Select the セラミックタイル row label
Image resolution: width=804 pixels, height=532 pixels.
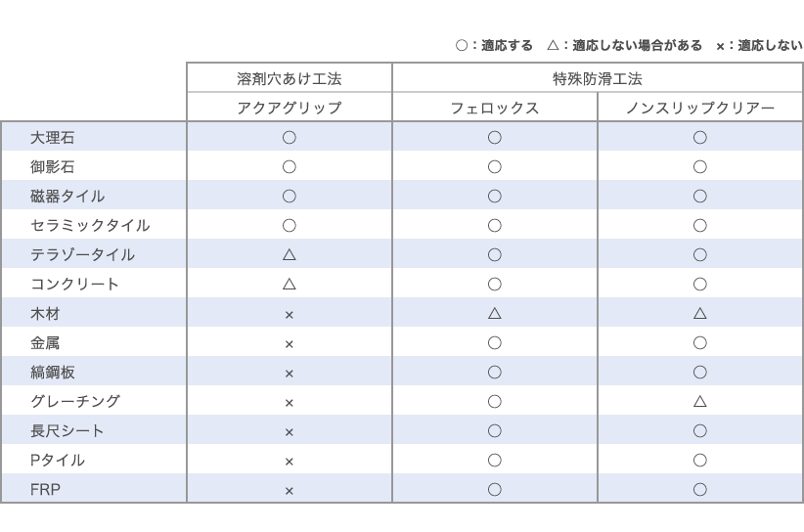(90, 225)
